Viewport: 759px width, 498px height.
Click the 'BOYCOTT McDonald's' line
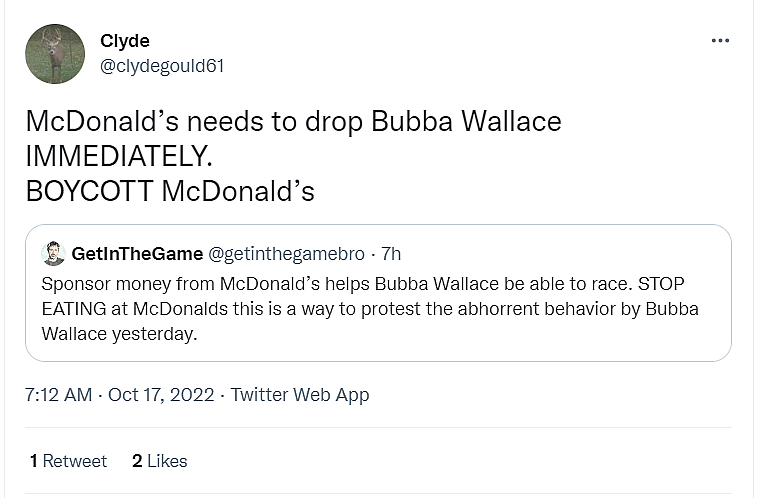170,190
